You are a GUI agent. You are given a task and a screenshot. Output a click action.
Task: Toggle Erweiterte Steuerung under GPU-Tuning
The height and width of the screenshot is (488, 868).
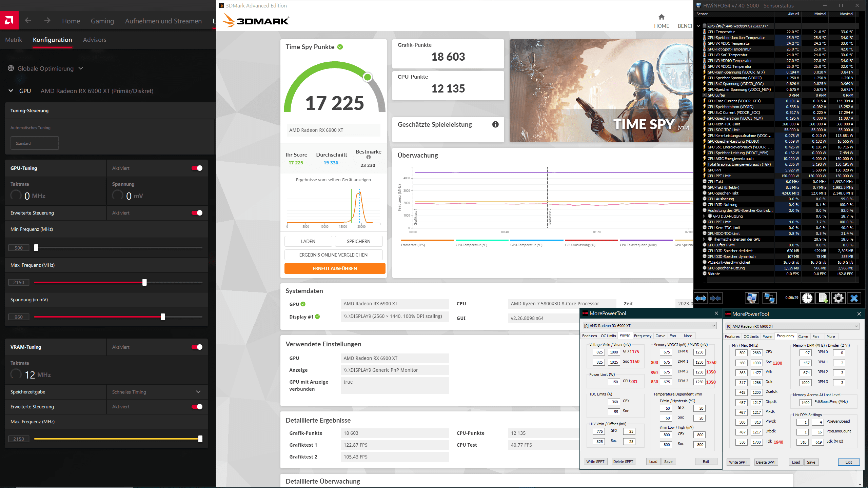click(x=197, y=213)
